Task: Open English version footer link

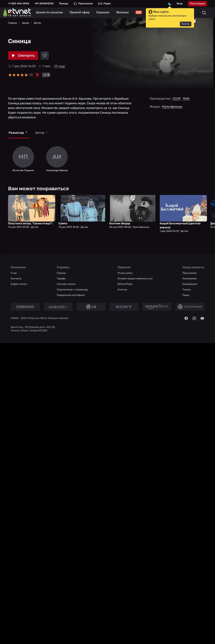Action: (19, 284)
